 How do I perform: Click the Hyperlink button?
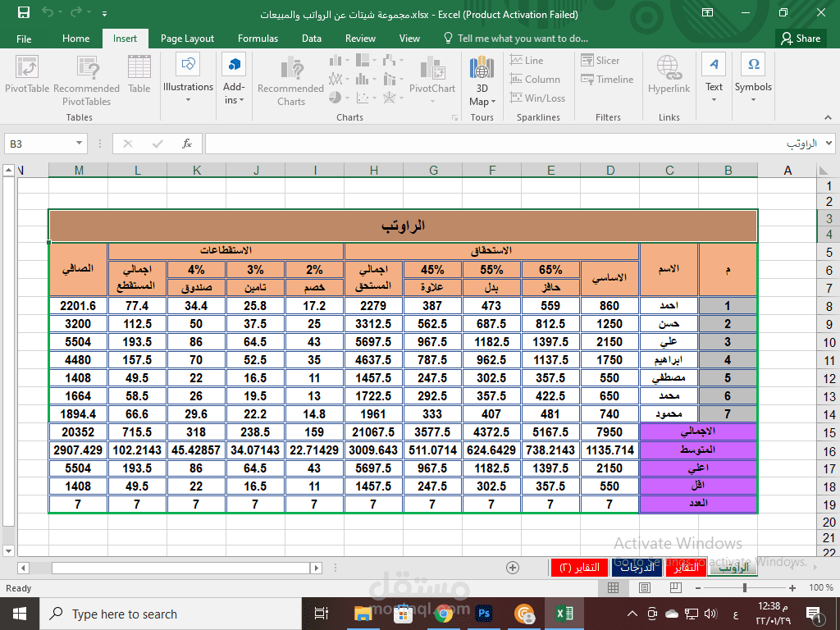pos(669,75)
